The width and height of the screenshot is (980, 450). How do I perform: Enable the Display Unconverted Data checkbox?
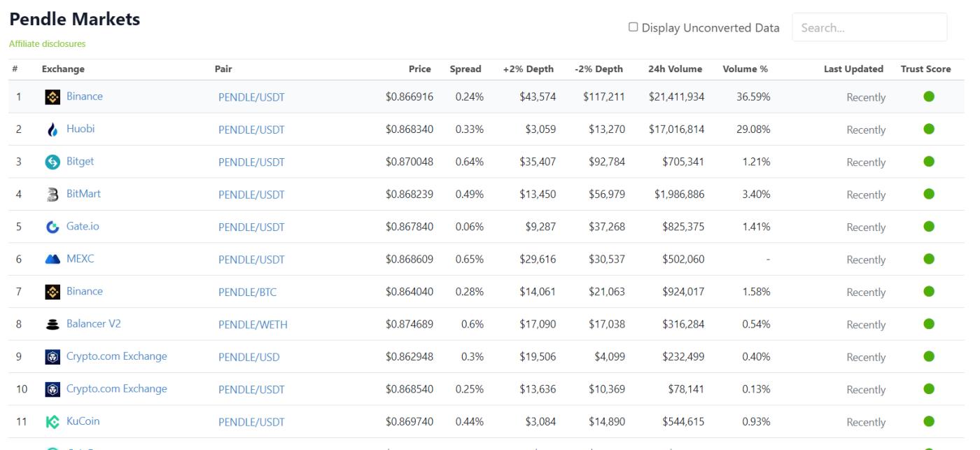tap(633, 27)
